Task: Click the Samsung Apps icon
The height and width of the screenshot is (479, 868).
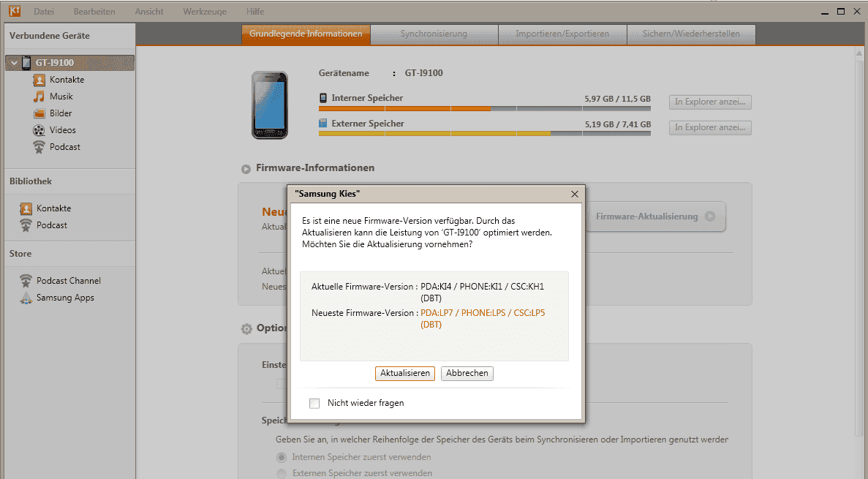Action: tap(26, 298)
